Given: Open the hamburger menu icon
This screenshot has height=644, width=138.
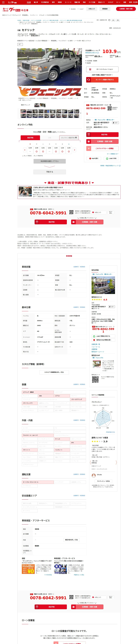Looking at the screenshot, I should pos(3,2).
